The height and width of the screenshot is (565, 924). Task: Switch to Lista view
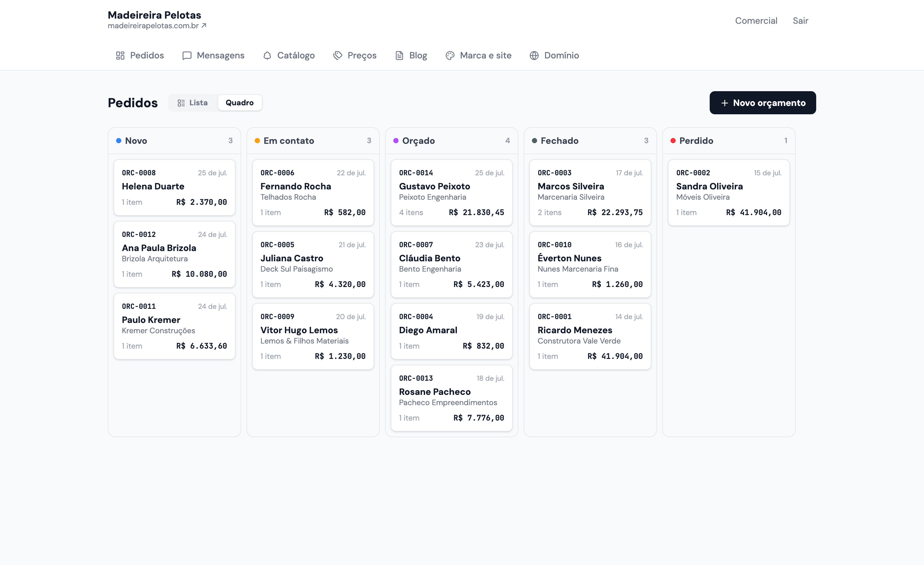point(193,103)
